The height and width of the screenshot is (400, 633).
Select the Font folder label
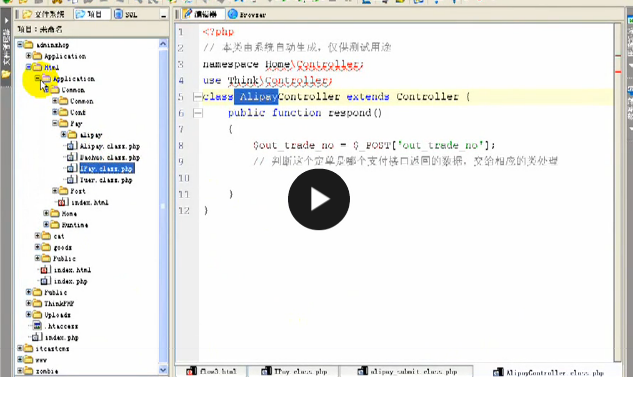point(78,191)
